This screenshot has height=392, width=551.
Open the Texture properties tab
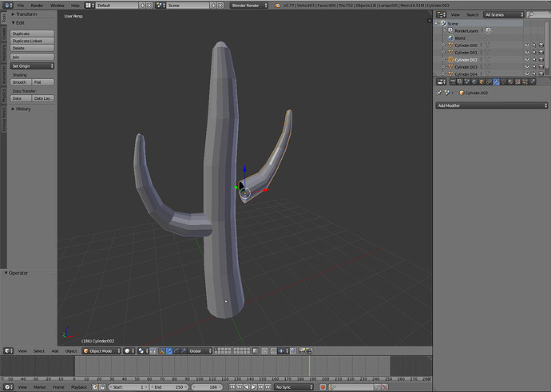[x=517, y=82]
